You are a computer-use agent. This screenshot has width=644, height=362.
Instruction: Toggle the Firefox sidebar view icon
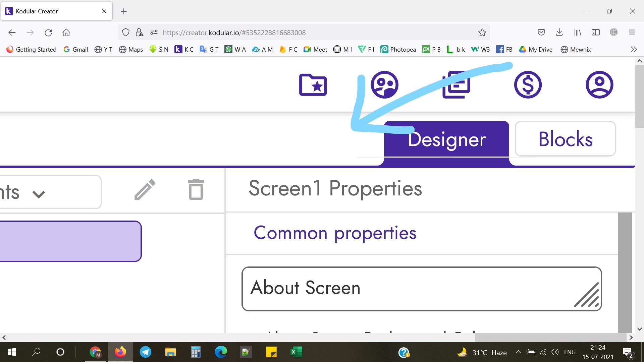tap(595, 32)
